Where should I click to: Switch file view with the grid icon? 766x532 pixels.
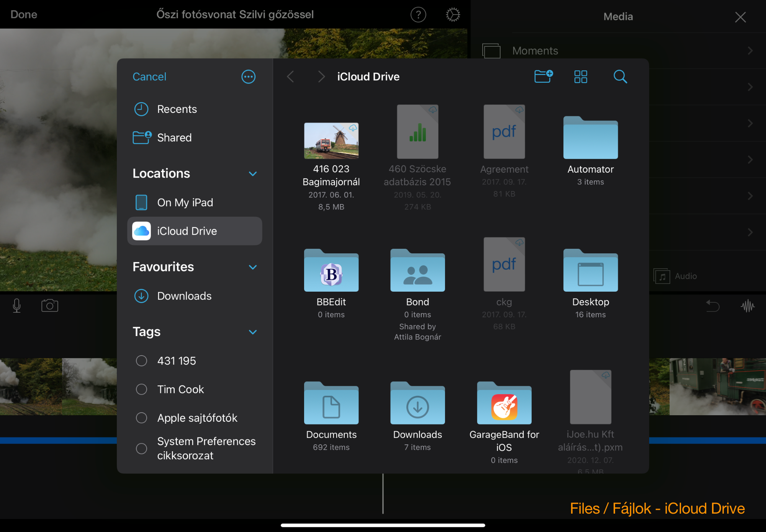581,77
